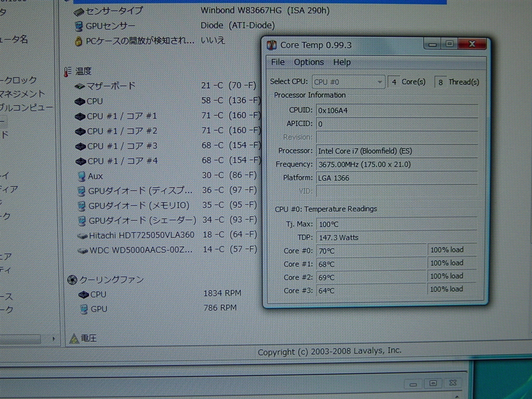Click the Core Temp title bar icon
The width and height of the screenshot is (532, 399).
(x=272, y=45)
